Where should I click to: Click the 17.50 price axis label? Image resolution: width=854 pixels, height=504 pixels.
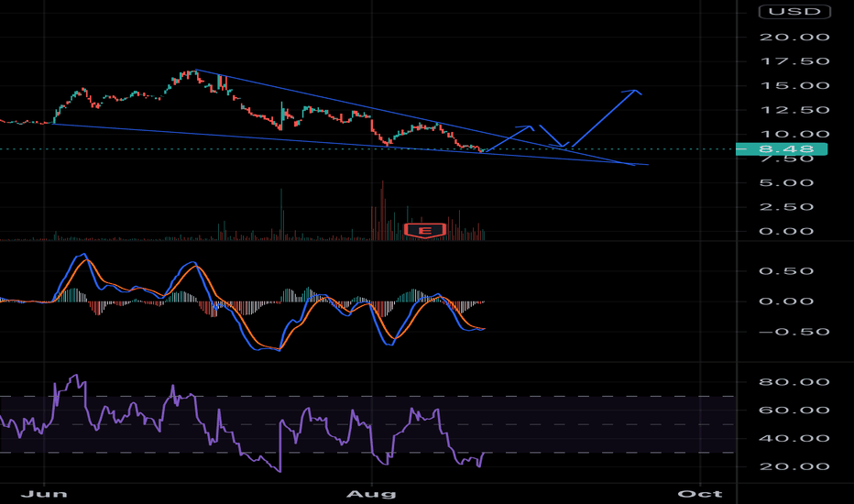point(794,61)
